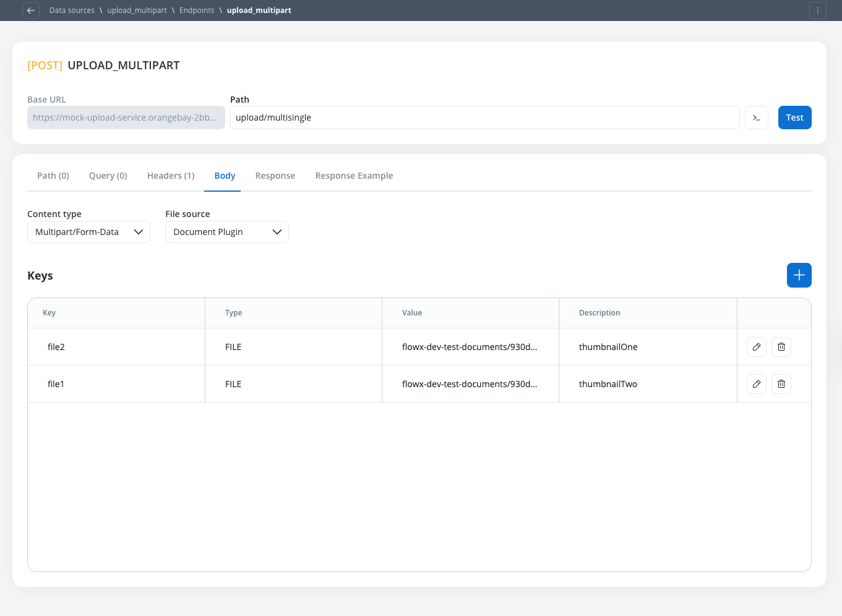Click the cURL terminal icon button
Viewport: 842px width, 616px height.
tap(756, 118)
